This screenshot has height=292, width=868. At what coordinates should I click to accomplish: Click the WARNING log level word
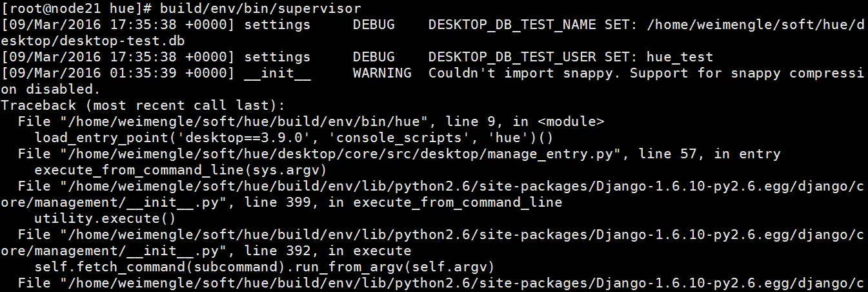click(x=381, y=73)
